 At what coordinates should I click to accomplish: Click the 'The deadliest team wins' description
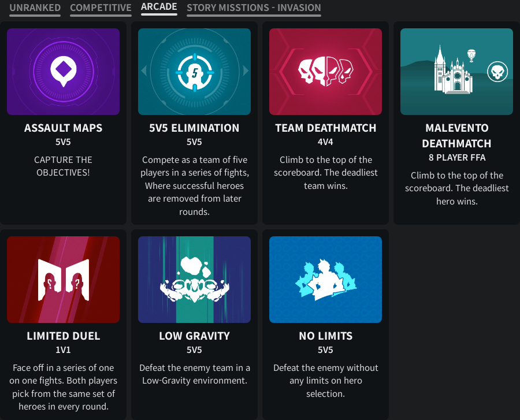326,173
